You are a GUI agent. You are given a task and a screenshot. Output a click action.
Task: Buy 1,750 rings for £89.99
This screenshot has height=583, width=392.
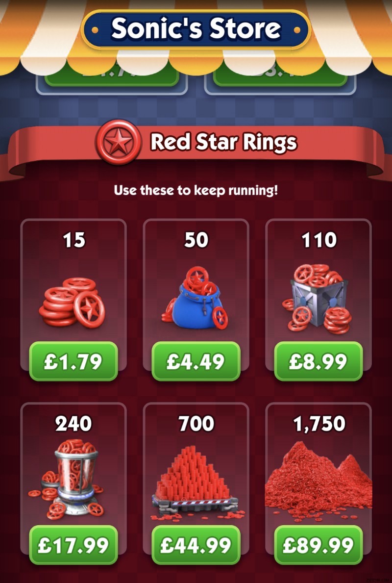pyautogui.click(x=318, y=545)
